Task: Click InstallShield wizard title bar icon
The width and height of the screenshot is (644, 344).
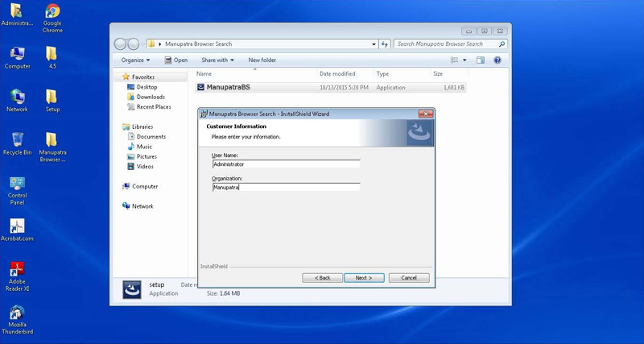Action: [x=204, y=114]
